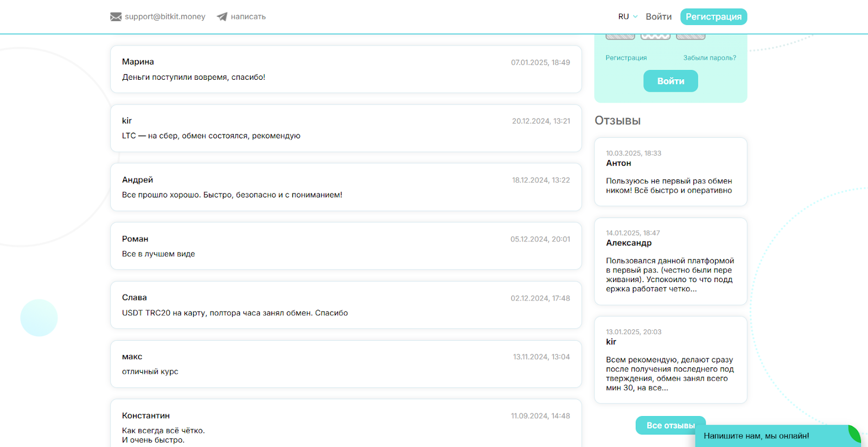Click sidebar text 'Пользовался данной платформой в первый раз'
Screen dimensions: 868x447
click(x=670, y=274)
